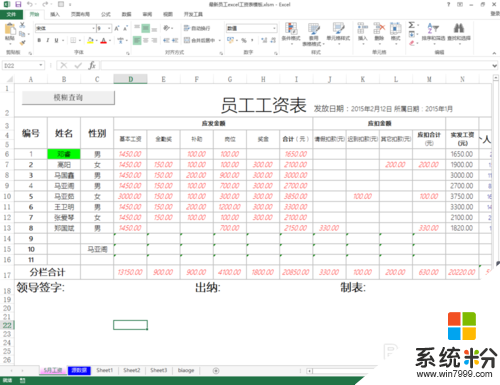The width and height of the screenshot is (500, 385).
Task: Toggle top vertical alignment
Action: click(x=137, y=28)
